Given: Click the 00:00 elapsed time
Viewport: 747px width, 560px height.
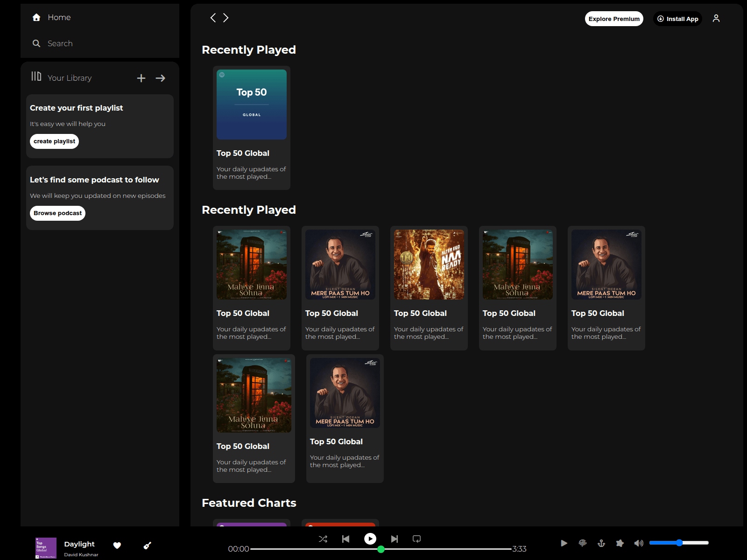Looking at the screenshot, I should 238,549.
